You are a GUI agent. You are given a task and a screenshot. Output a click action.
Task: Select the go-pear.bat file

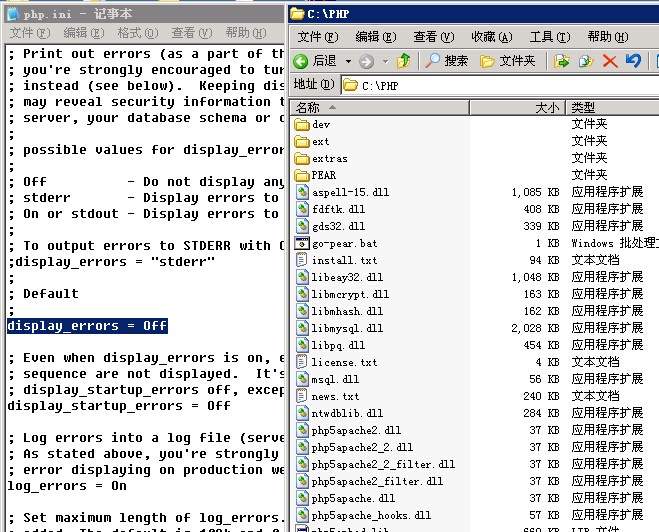click(344, 243)
